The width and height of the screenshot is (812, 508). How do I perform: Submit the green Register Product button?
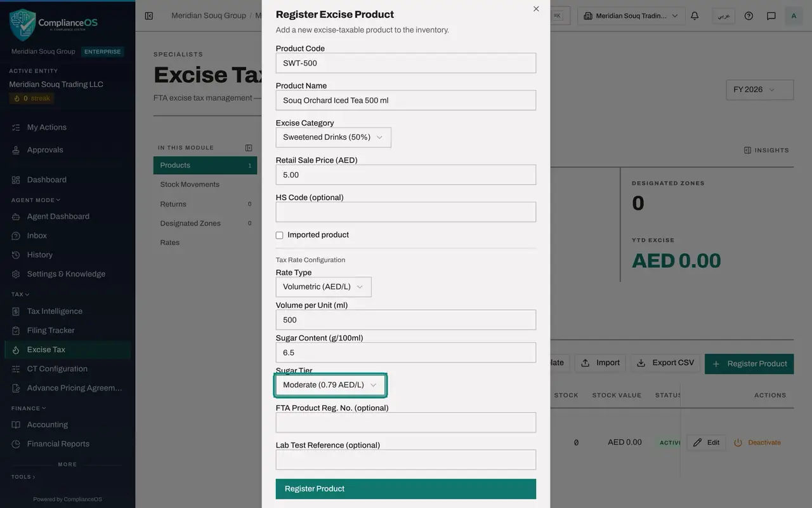(406, 489)
